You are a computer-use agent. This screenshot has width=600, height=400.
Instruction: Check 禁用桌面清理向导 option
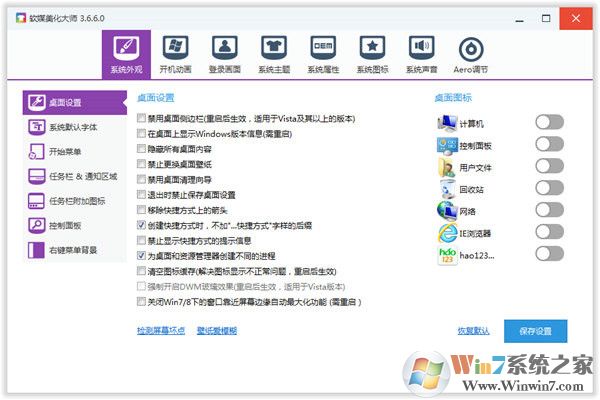[141, 179]
